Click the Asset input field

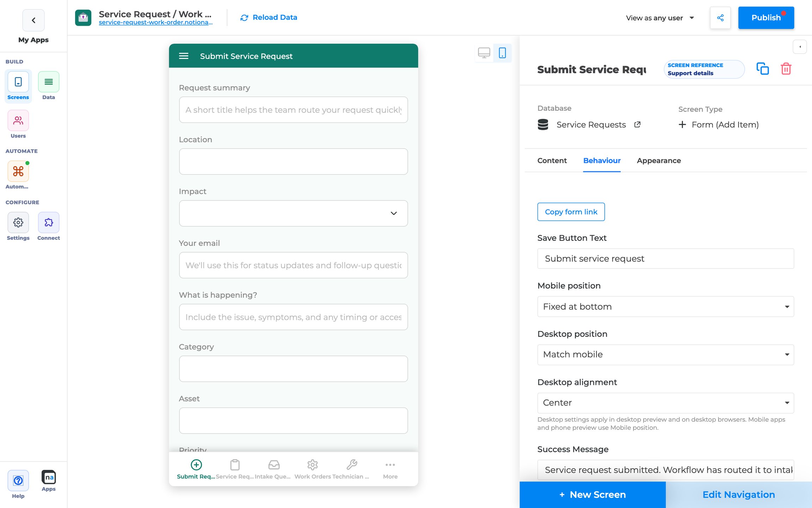click(293, 421)
